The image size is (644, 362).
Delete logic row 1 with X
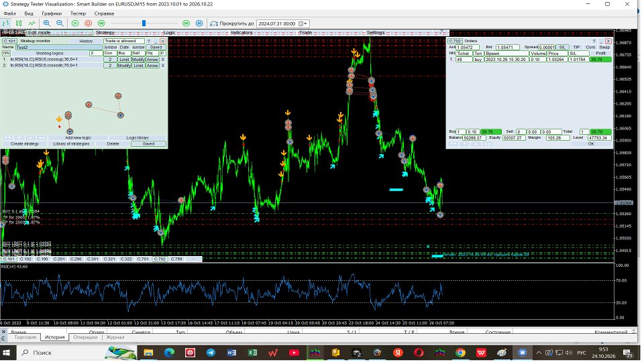(162, 60)
